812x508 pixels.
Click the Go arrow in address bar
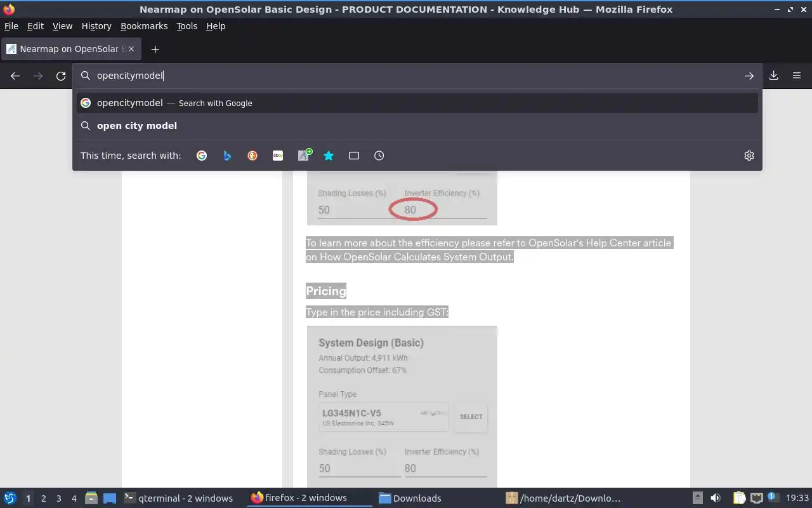click(749, 76)
